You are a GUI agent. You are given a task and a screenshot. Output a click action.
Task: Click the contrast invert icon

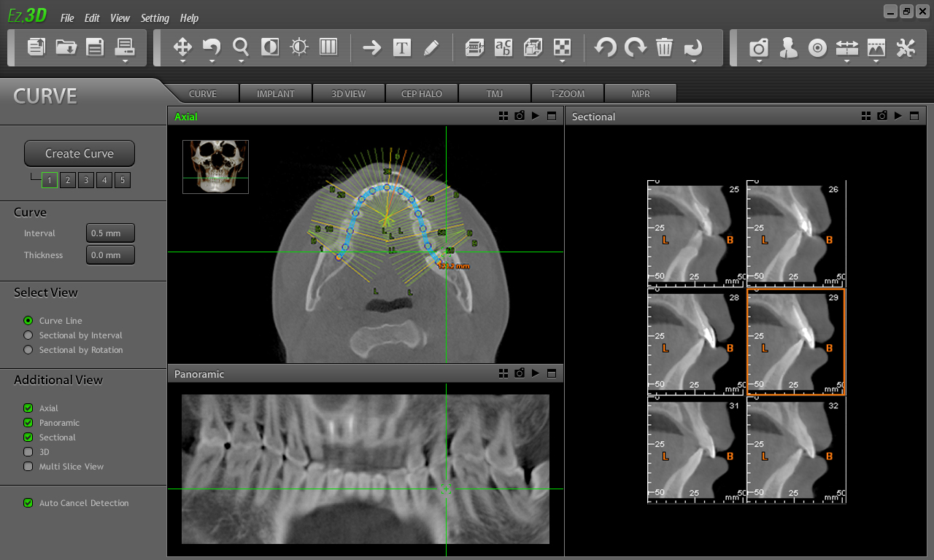(270, 47)
